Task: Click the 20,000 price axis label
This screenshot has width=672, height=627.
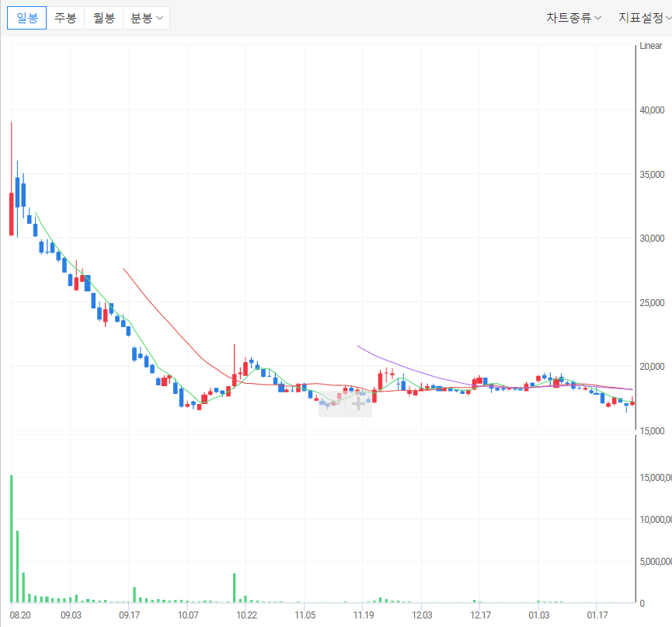Action: coord(652,367)
